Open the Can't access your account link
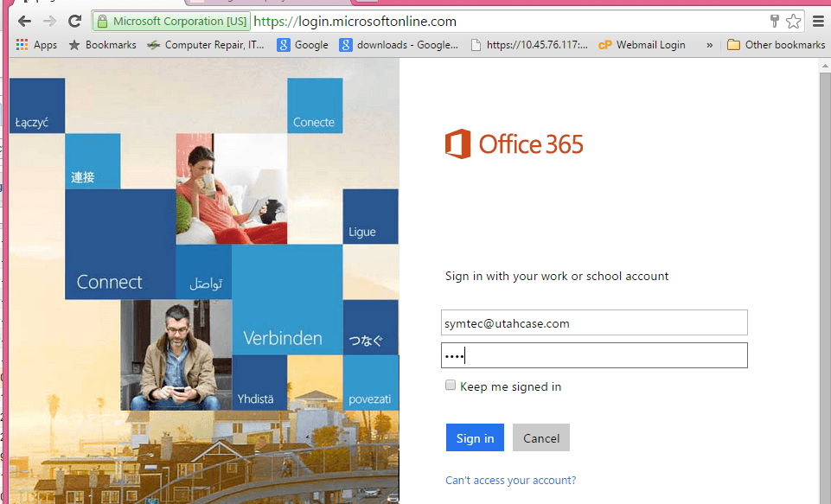 (x=510, y=480)
